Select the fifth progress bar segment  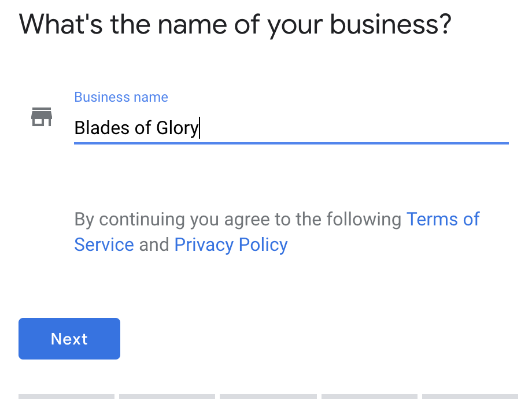[470, 397]
